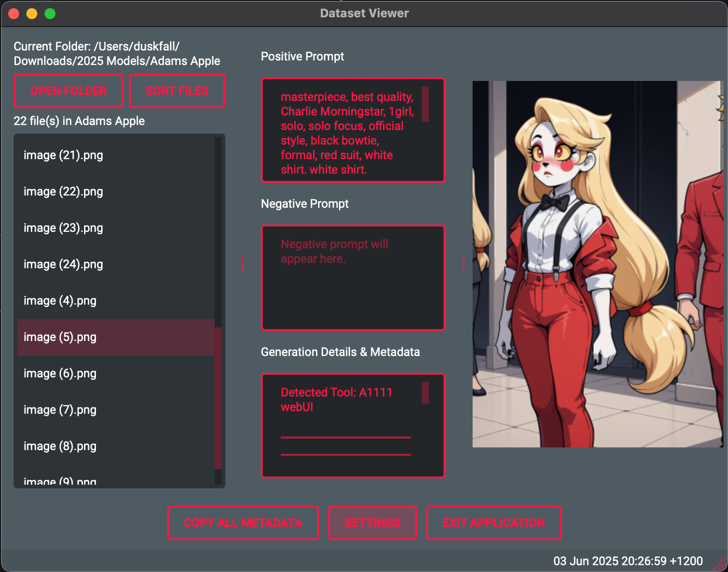728x572 pixels.
Task: Click the Positive Prompt scrollbar thumb
Action: pos(425,104)
